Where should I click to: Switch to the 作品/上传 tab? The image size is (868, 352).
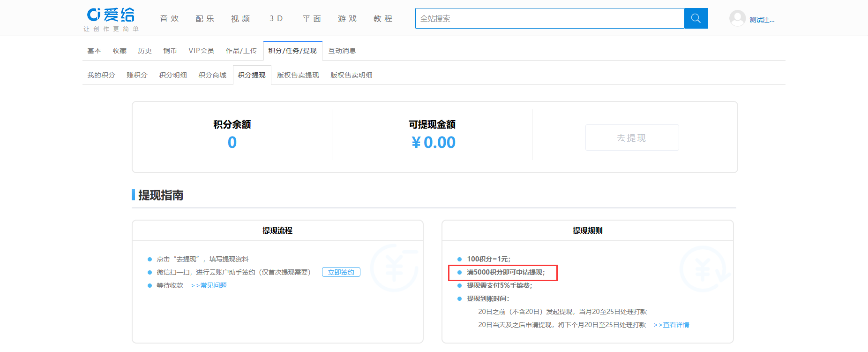tap(241, 51)
